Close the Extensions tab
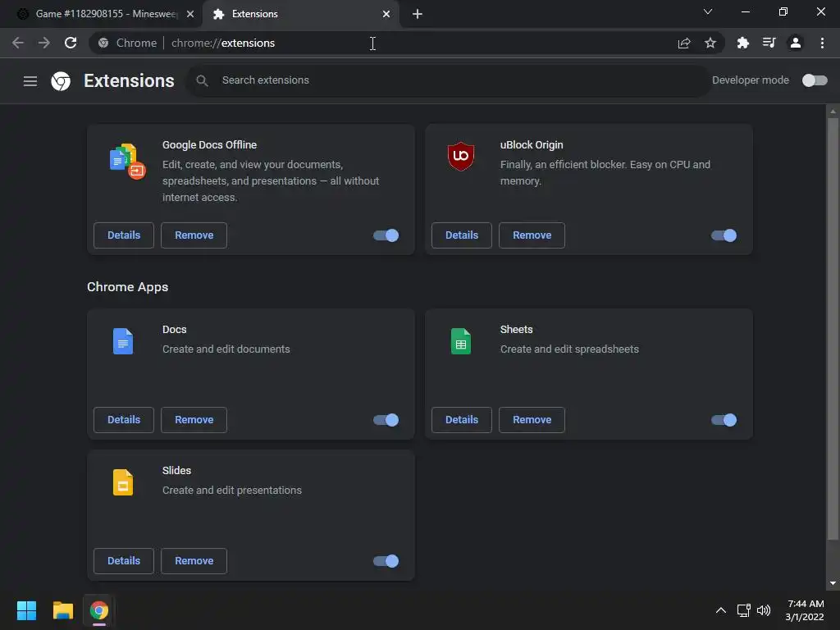This screenshot has height=630, width=840. pos(386,14)
